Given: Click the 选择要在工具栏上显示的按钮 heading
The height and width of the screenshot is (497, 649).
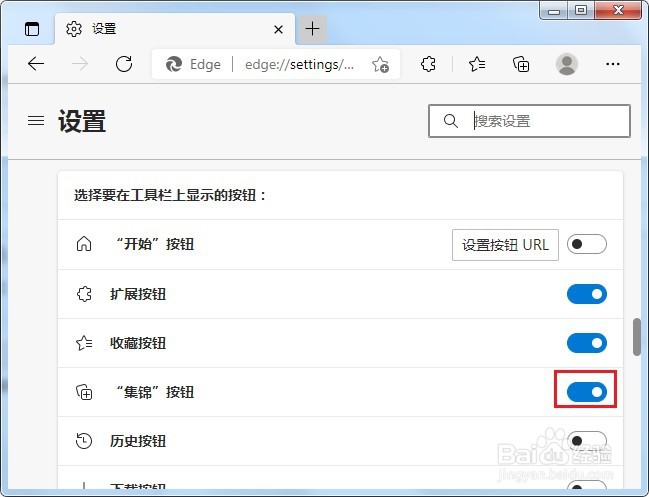Looking at the screenshot, I should pos(170,195).
